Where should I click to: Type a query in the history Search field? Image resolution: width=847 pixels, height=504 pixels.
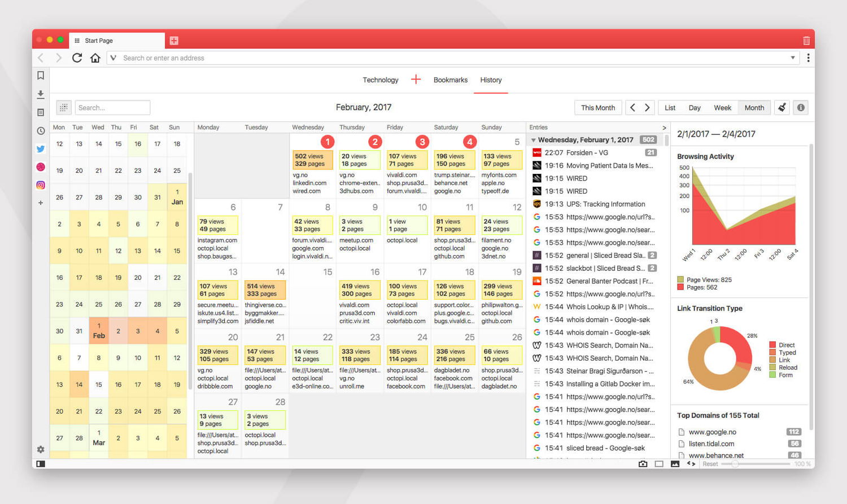coord(112,107)
